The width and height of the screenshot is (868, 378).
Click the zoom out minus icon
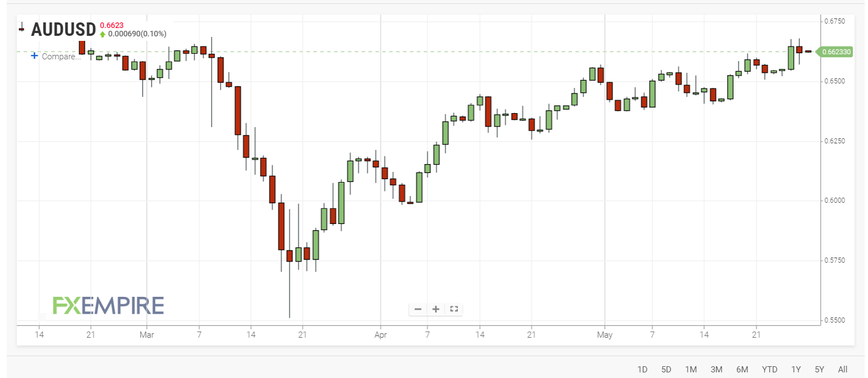418,309
